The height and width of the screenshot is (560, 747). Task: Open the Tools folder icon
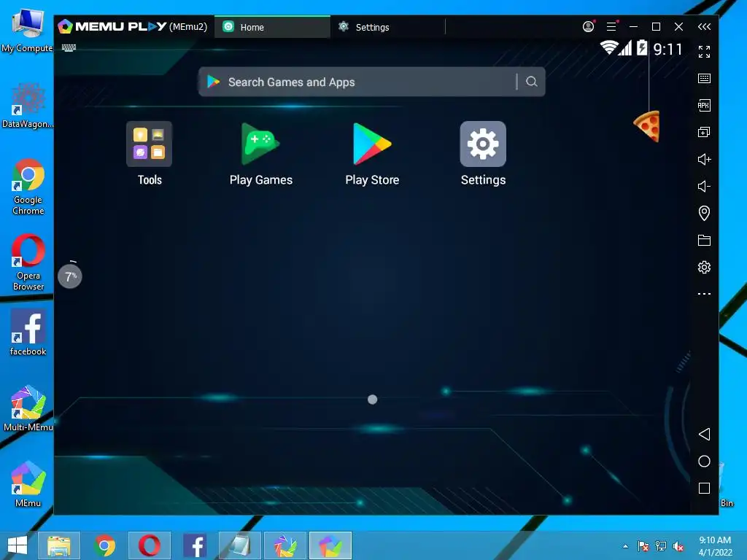pyautogui.click(x=149, y=144)
